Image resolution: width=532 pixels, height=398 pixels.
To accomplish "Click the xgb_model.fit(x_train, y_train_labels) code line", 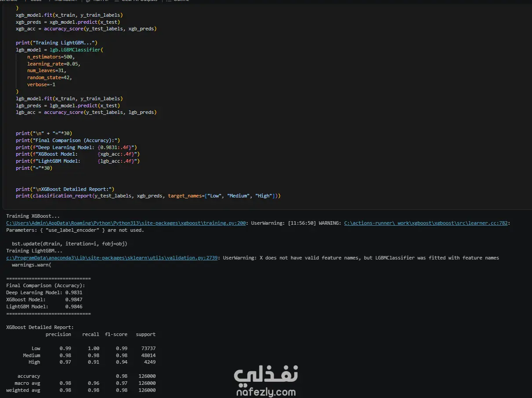I will [x=69, y=15].
